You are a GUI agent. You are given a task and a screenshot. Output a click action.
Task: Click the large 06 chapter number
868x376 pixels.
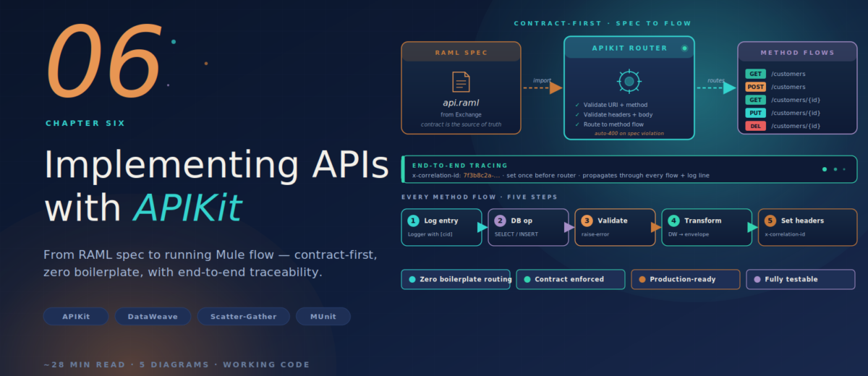point(103,60)
